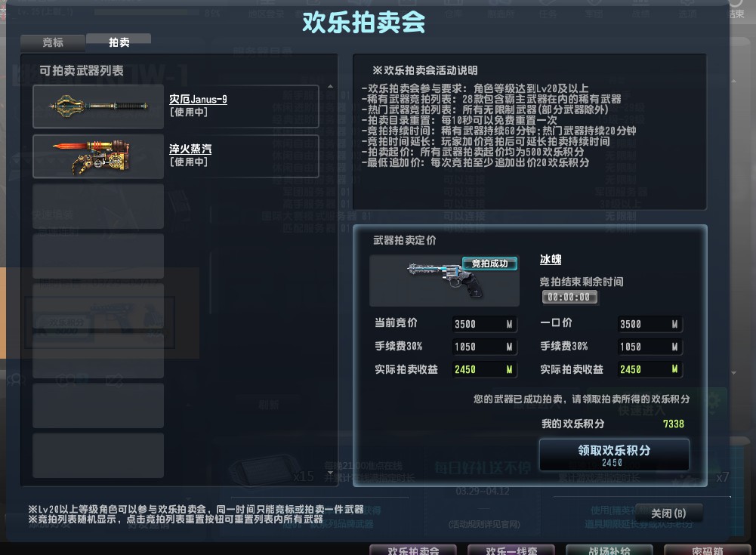Click the 一口价 3500 value field
This screenshot has height=555, width=756.
point(650,324)
